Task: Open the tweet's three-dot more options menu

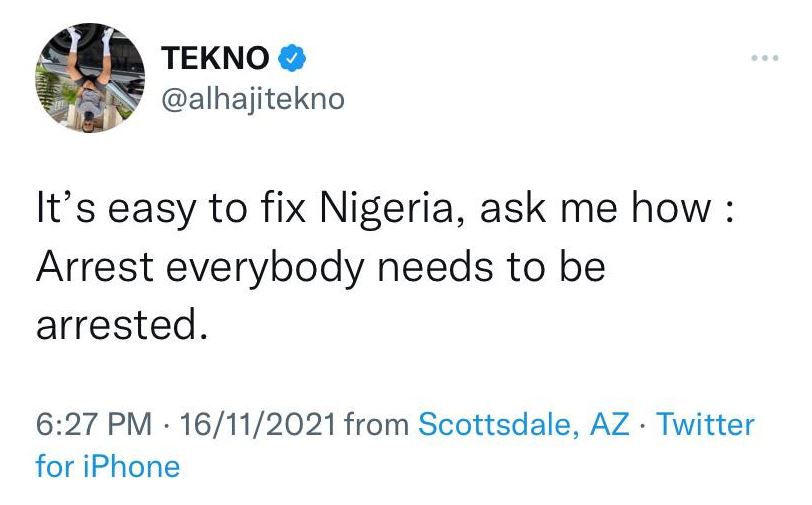Action: coord(764,59)
